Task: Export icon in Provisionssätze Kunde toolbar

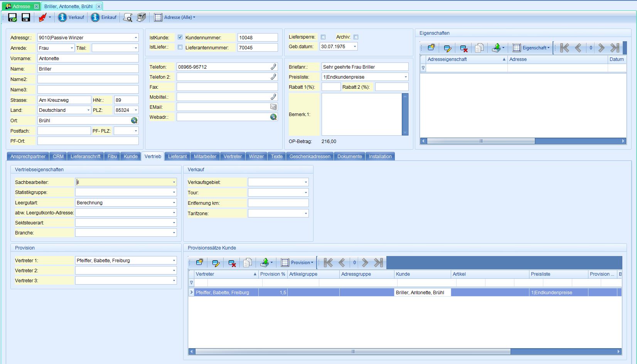Action: [265, 263]
